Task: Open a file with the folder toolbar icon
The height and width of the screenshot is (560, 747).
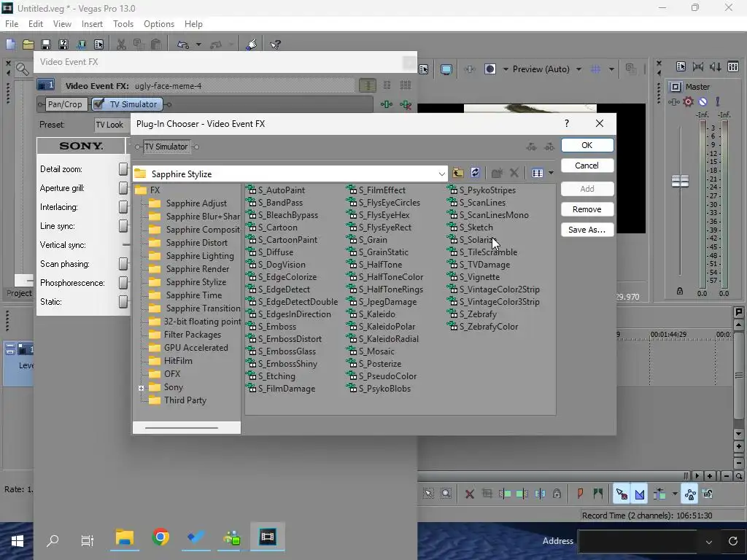Action: (28, 44)
